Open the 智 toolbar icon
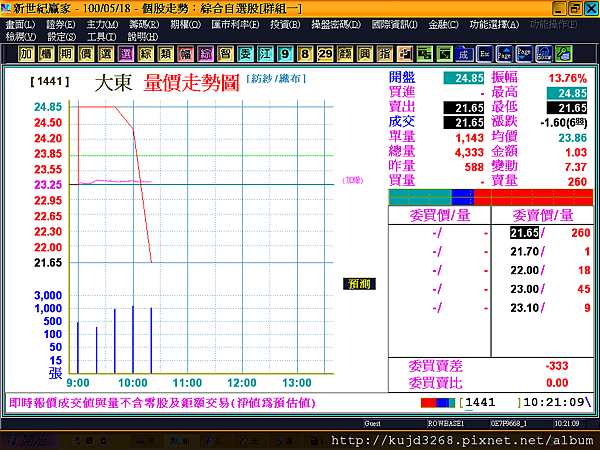 (x=225, y=54)
